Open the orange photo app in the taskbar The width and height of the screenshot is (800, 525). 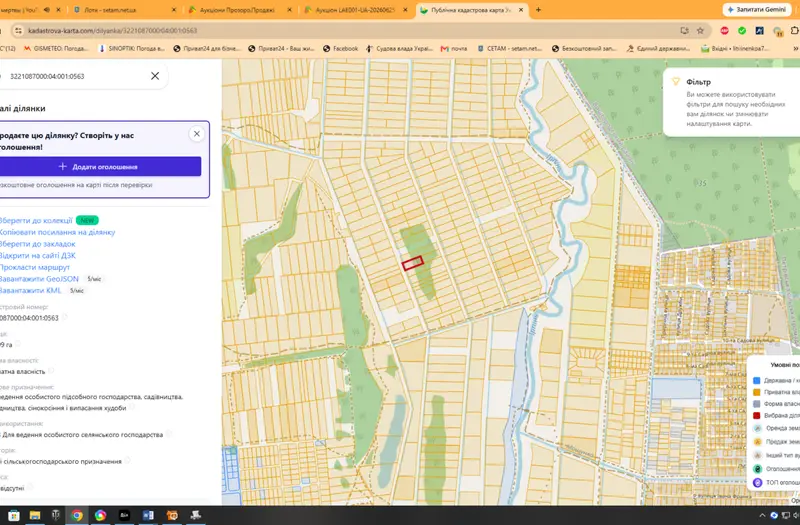coord(172,515)
